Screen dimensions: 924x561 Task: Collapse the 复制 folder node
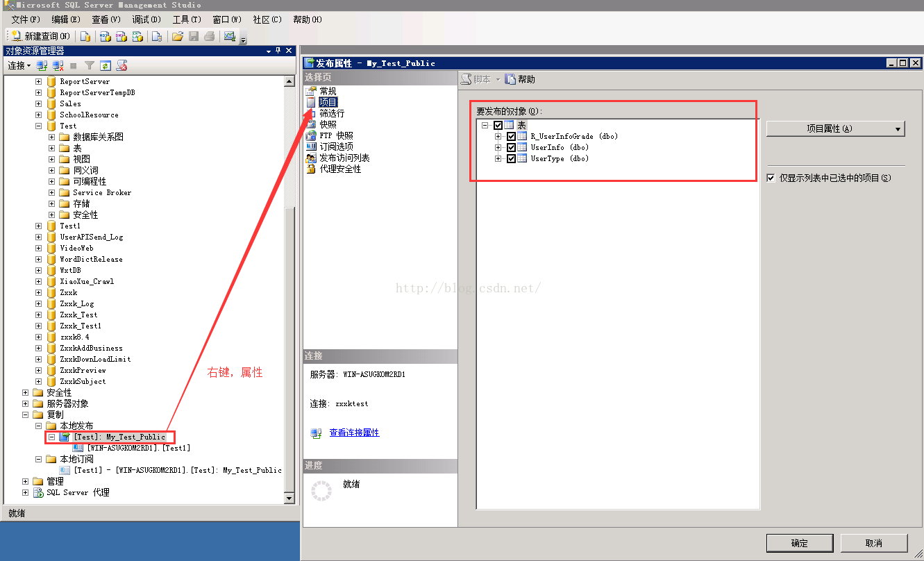[x=26, y=415]
